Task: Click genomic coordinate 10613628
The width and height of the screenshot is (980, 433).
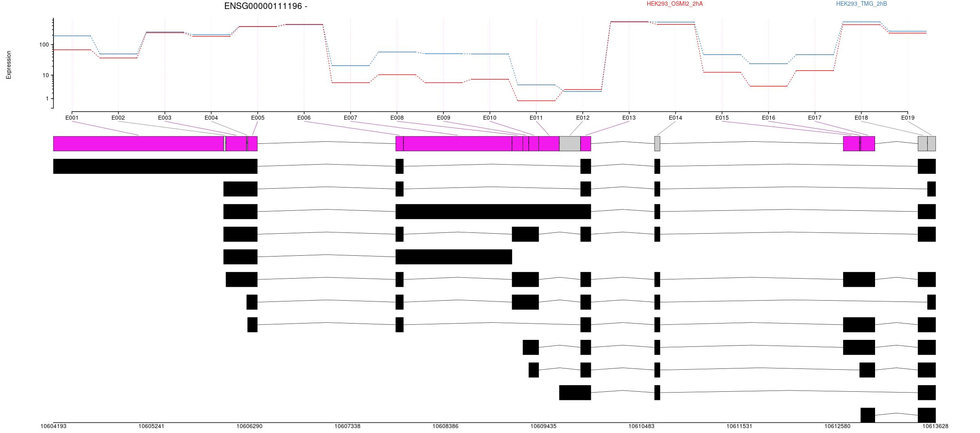Action: pyautogui.click(x=935, y=426)
